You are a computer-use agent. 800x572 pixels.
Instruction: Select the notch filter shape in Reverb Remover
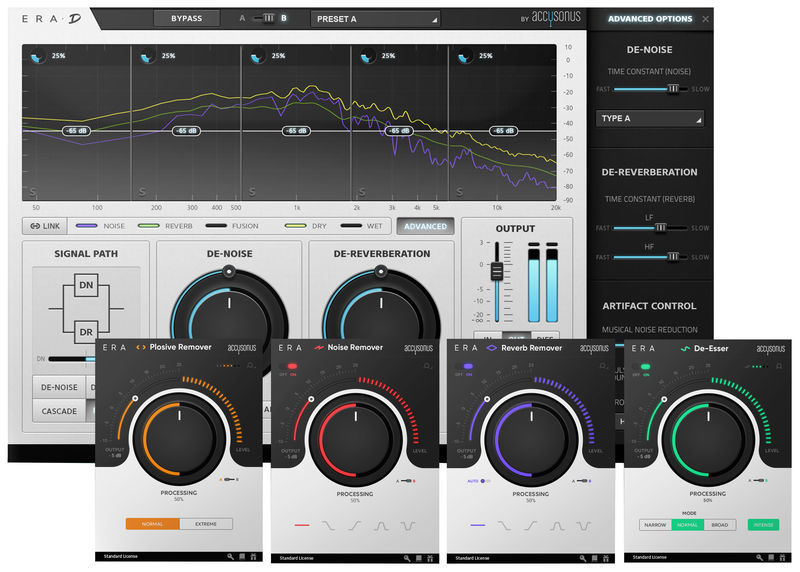coord(584,525)
